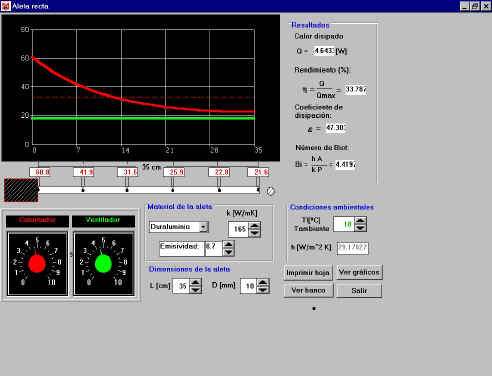Click the h [W/m^2 K] coefficient field
The width and height of the screenshot is (492, 376).
pyautogui.click(x=353, y=248)
